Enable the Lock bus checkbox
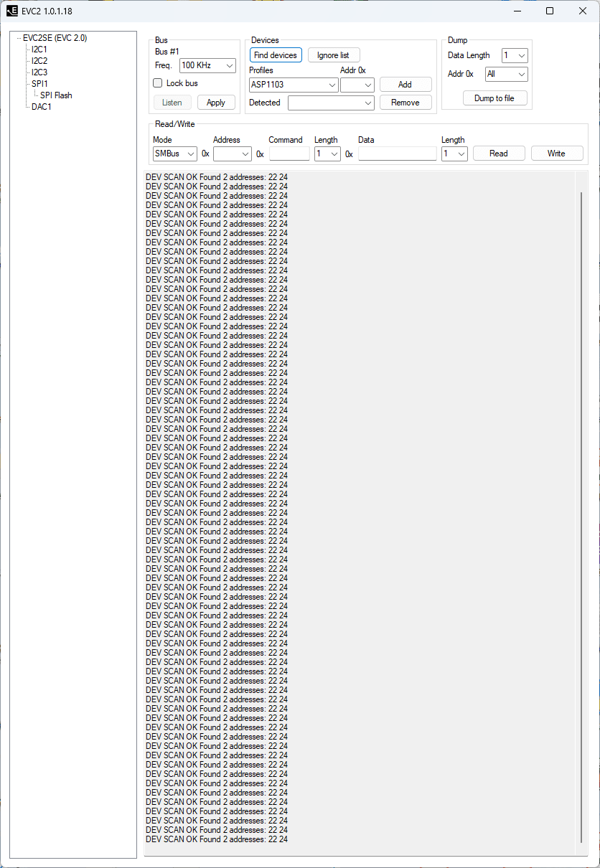The width and height of the screenshot is (600, 868). coord(158,83)
